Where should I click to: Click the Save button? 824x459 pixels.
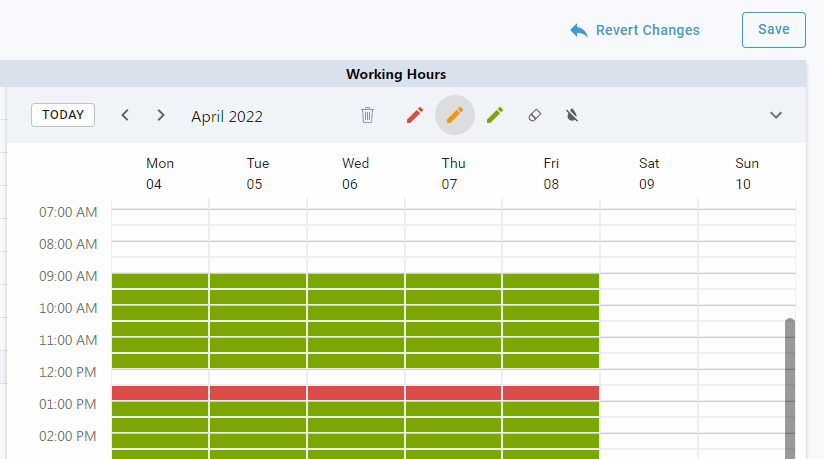click(774, 30)
